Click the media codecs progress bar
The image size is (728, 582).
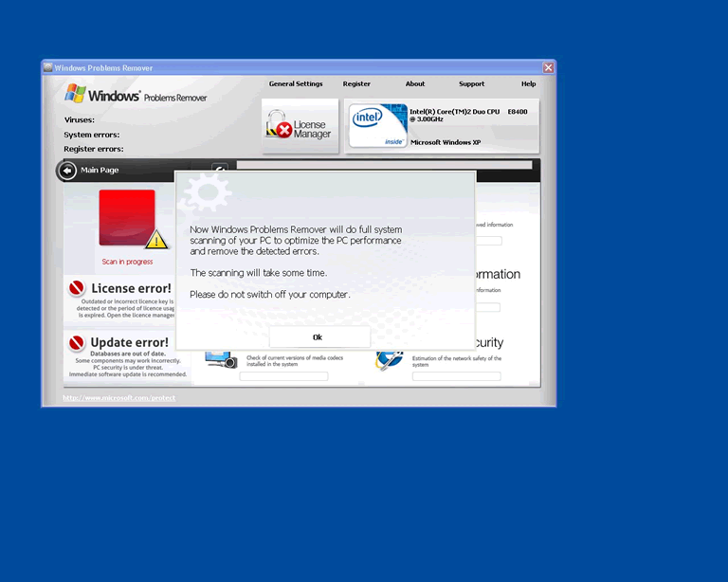tap(283, 376)
